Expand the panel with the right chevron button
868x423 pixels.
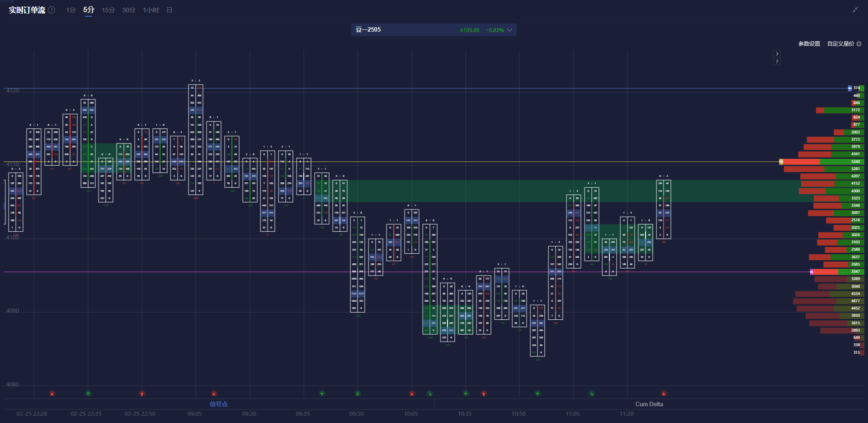tap(777, 53)
